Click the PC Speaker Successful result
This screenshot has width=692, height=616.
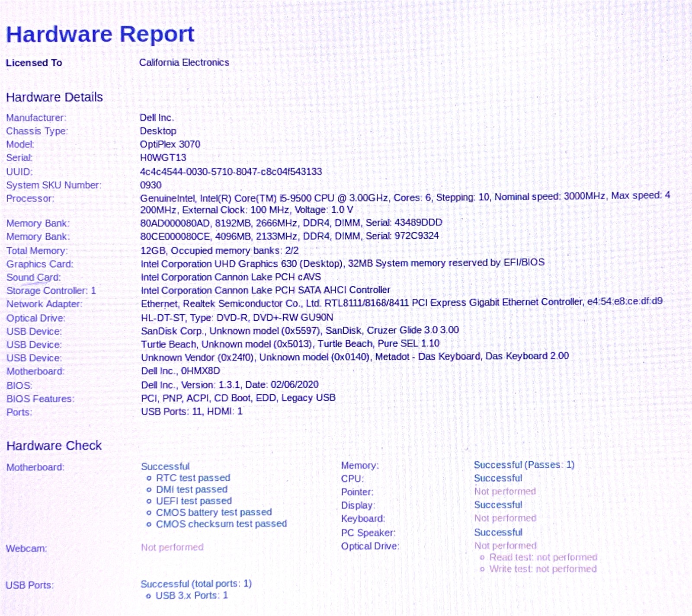(498, 532)
